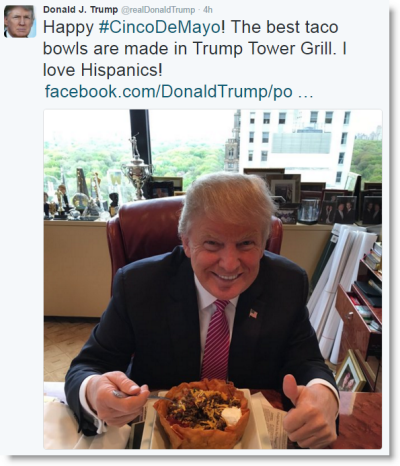This screenshot has width=400, height=466.
Task: Follow the facebook.com/DonaldTrump link
Action: tap(168, 91)
